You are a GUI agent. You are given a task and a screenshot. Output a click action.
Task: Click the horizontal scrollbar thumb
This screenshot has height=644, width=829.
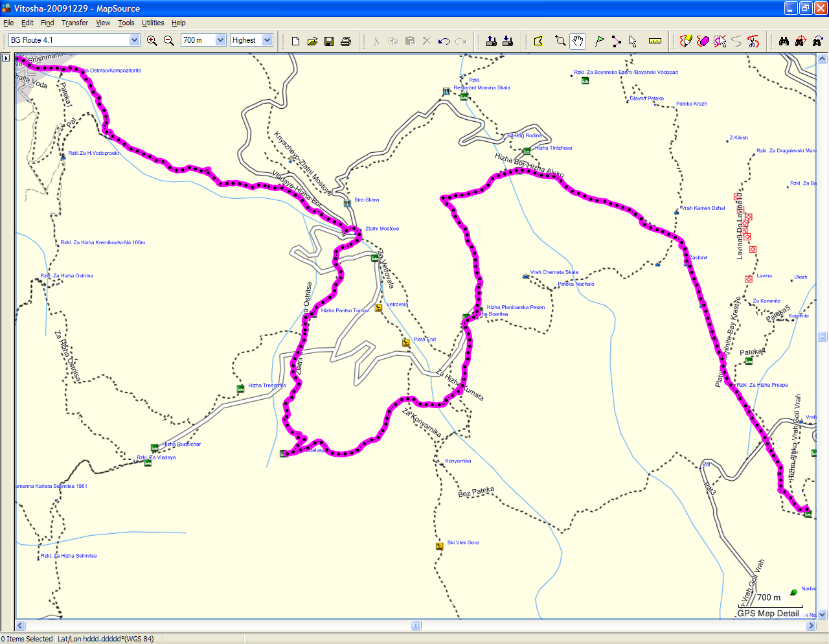(x=416, y=625)
